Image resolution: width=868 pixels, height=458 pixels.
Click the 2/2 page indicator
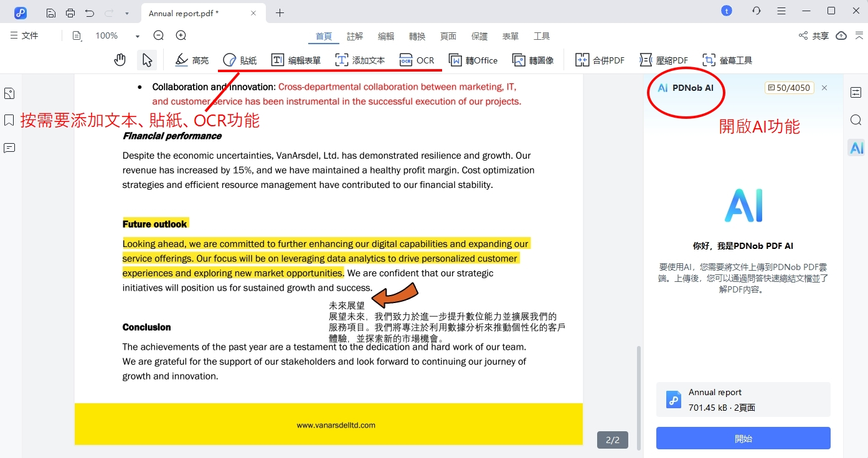click(x=611, y=439)
